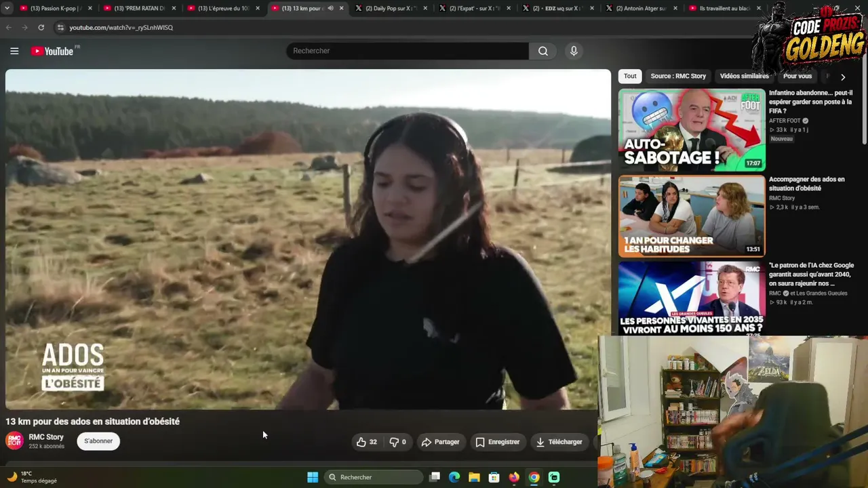The height and width of the screenshot is (488, 868).
Task: Open 'Accompagner des ados' video title
Action: click(x=807, y=184)
